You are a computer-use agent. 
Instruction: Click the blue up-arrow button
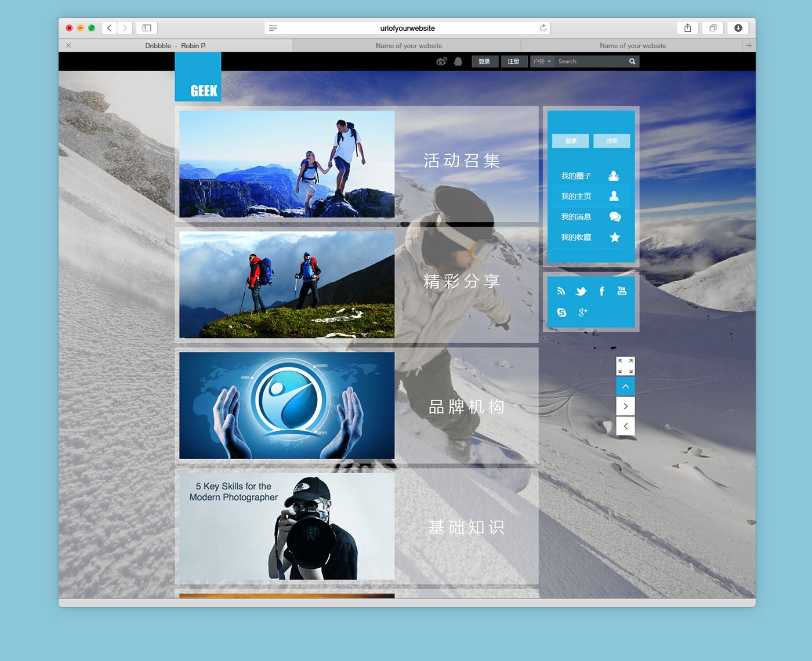coord(625,386)
